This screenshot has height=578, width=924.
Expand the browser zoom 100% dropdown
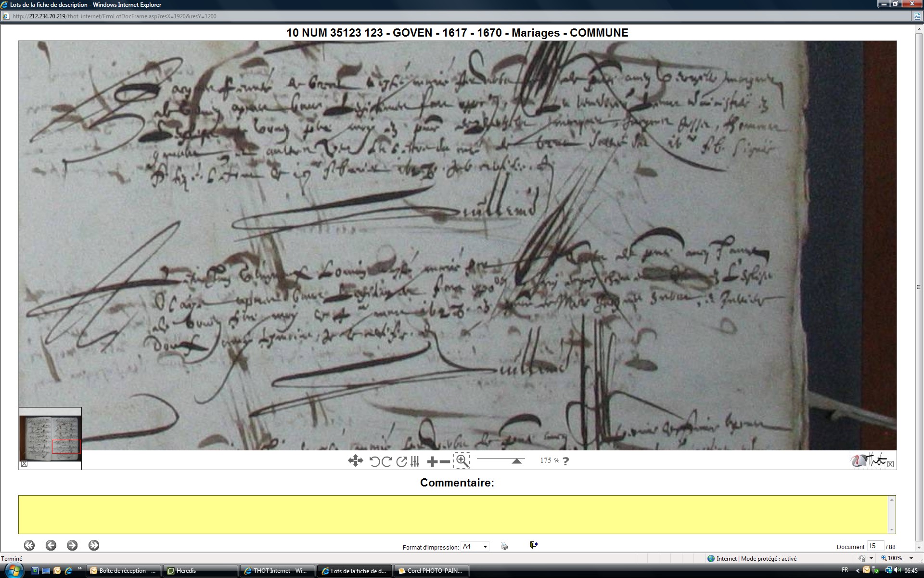(x=911, y=558)
